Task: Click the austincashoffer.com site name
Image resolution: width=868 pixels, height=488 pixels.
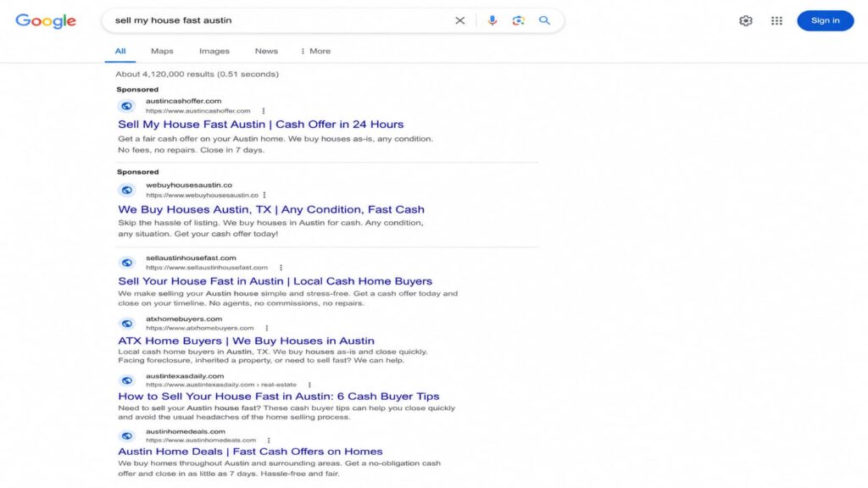Action: pyautogui.click(x=183, y=101)
